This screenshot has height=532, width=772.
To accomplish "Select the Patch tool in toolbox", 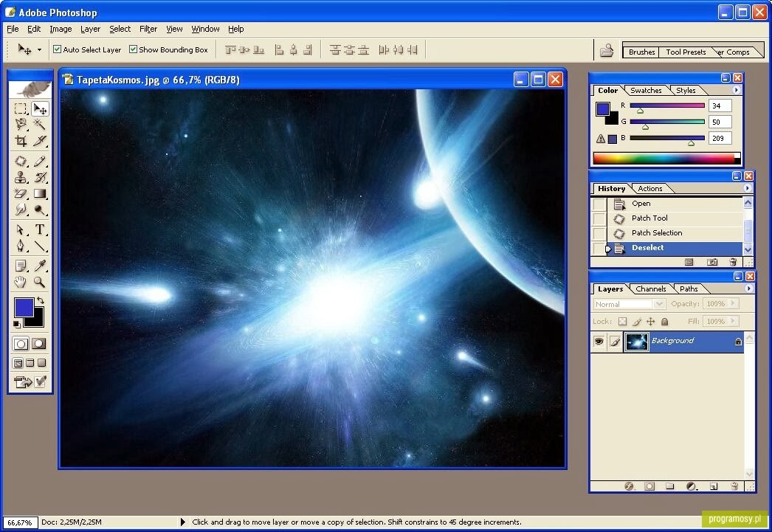I will point(21,161).
